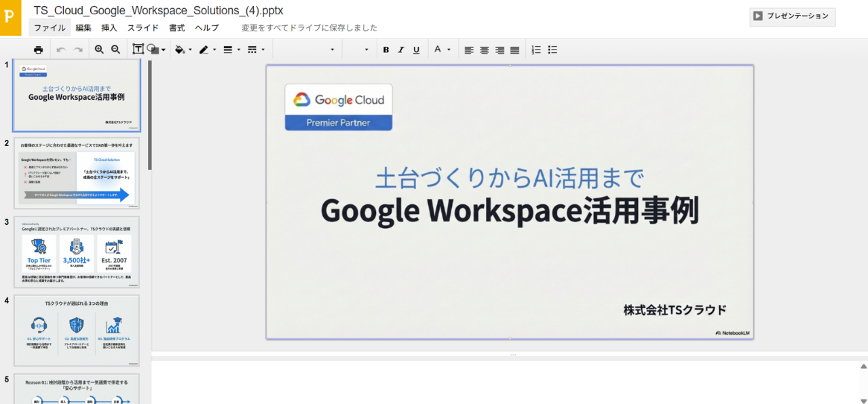Click the Insert image icon

click(x=155, y=49)
